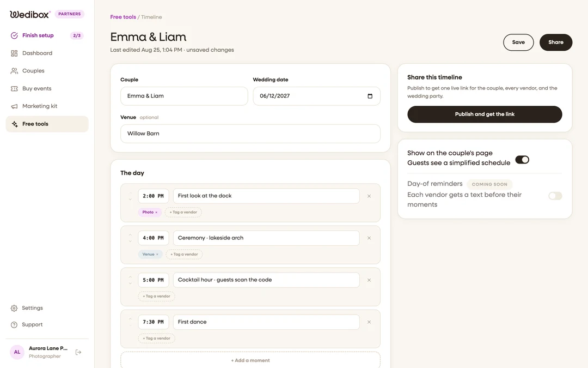Click the Settings gear icon
588x368 pixels.
[14, 308]
